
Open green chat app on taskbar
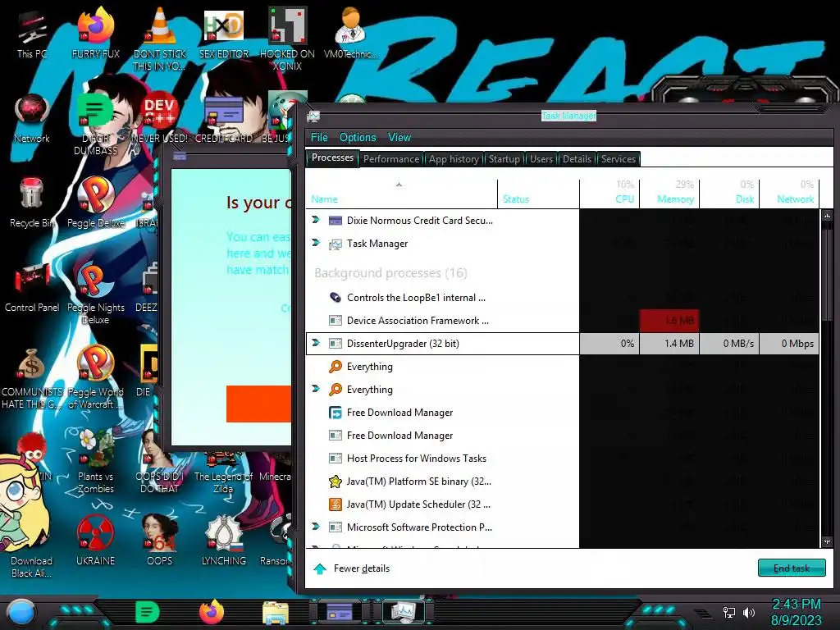pos(148,612)
